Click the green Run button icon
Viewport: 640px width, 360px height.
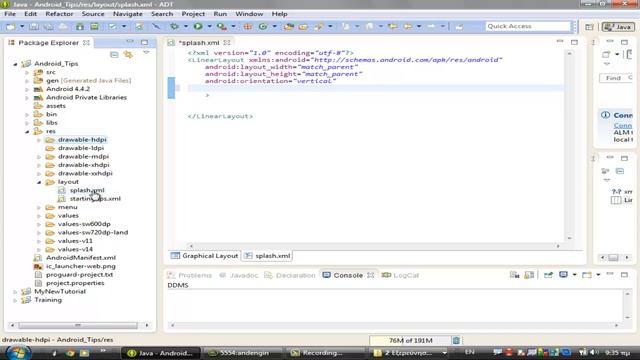198,27
